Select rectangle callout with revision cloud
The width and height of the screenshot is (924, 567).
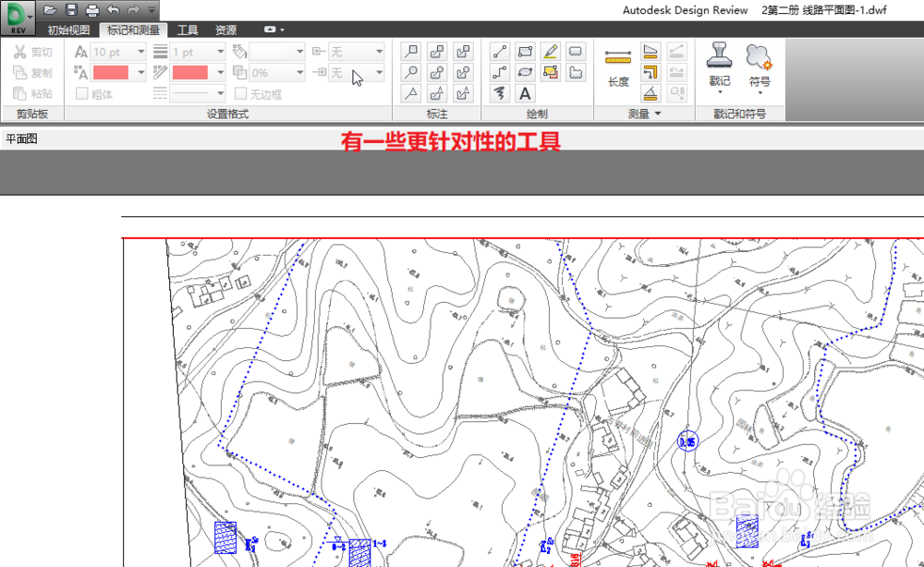(437, 52)
